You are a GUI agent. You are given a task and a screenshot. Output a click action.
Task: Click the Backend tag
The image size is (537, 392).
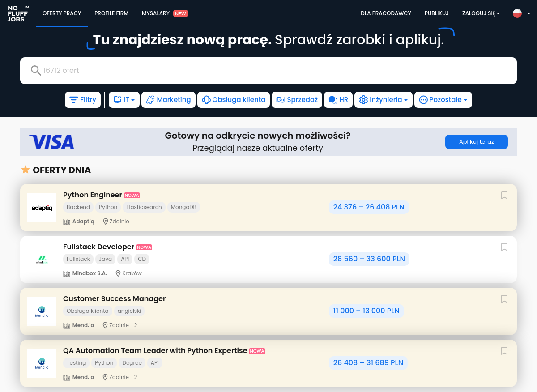point(78,207)
